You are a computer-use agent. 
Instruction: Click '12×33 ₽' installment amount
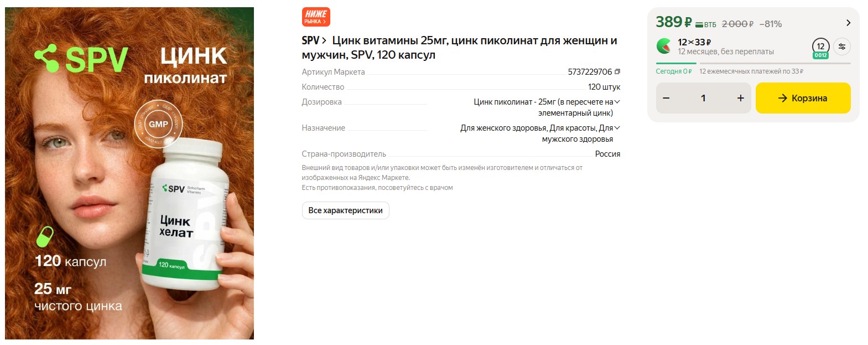pos(694,42)
